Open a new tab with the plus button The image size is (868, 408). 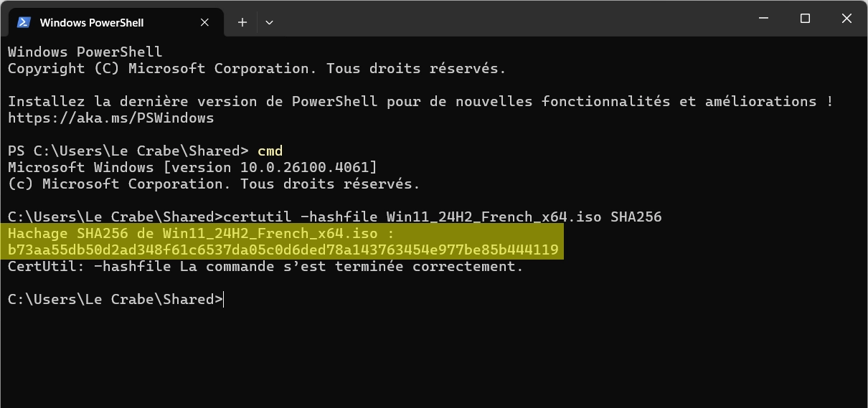[242, 22]
